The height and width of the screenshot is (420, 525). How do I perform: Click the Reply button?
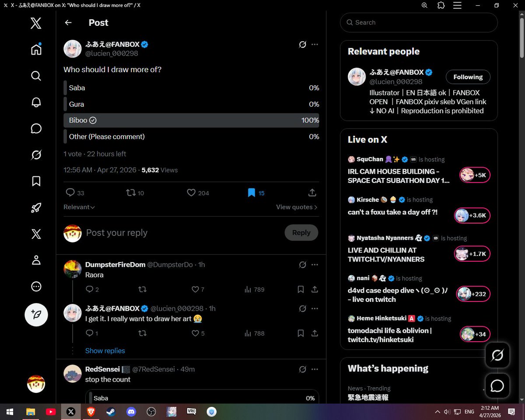[301, 233]
